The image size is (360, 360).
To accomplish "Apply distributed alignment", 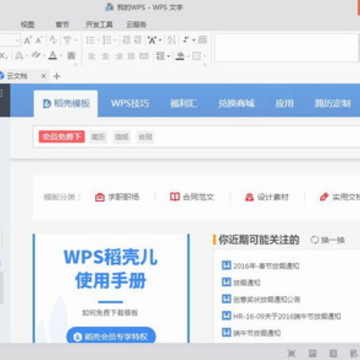I will pos(144,56).
